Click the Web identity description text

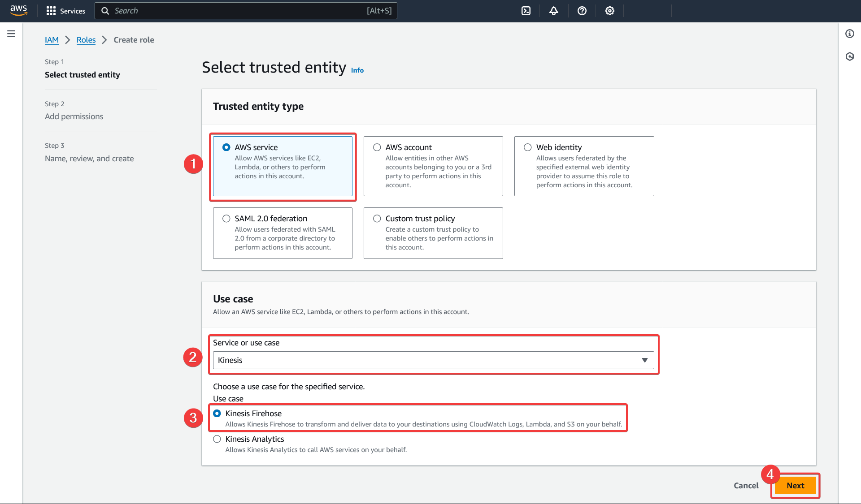click(584, 172)
